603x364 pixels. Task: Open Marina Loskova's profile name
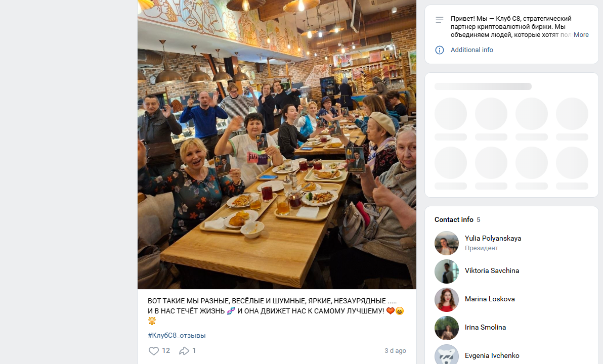[490, 299]
